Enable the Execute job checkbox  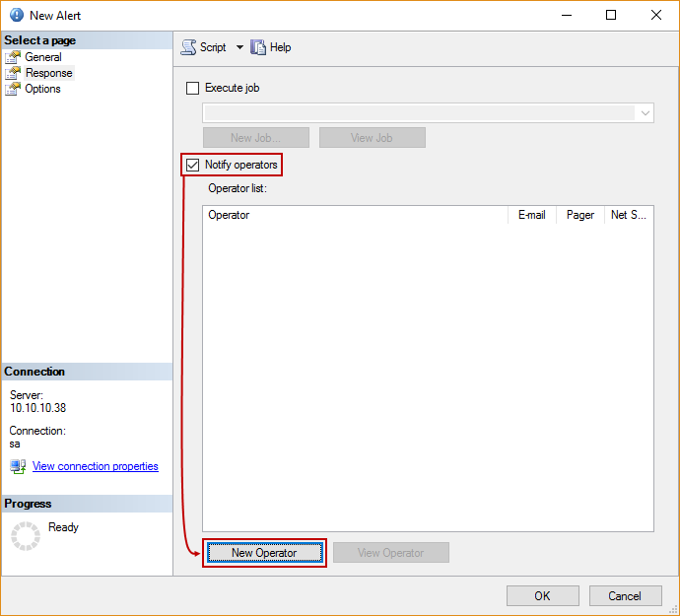coord(192,88)
